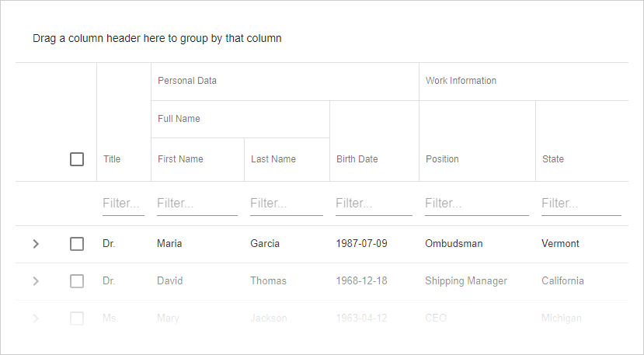
Task: Click the Position filter input
Action: pyautogui.click(x=476, y=204)
